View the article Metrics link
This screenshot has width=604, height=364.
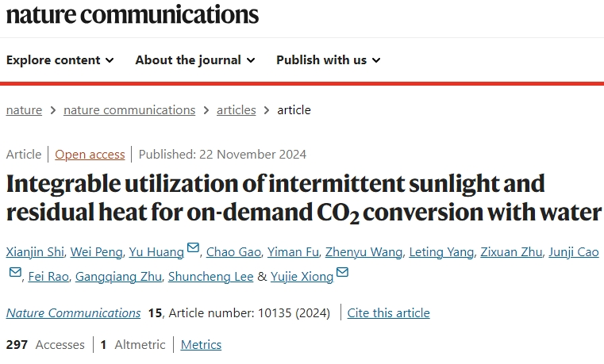click(201, 344)
